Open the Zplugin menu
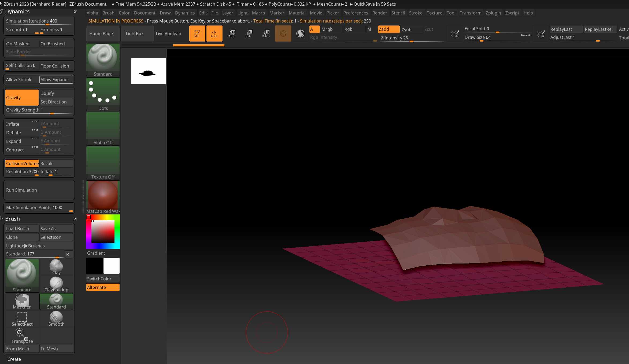 pos(493,13)
